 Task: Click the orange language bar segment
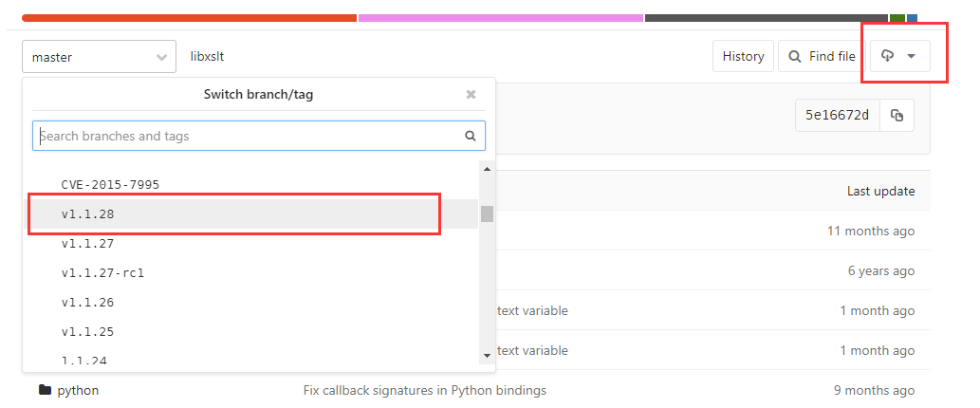pyautogui.click(x=189, y=17)
